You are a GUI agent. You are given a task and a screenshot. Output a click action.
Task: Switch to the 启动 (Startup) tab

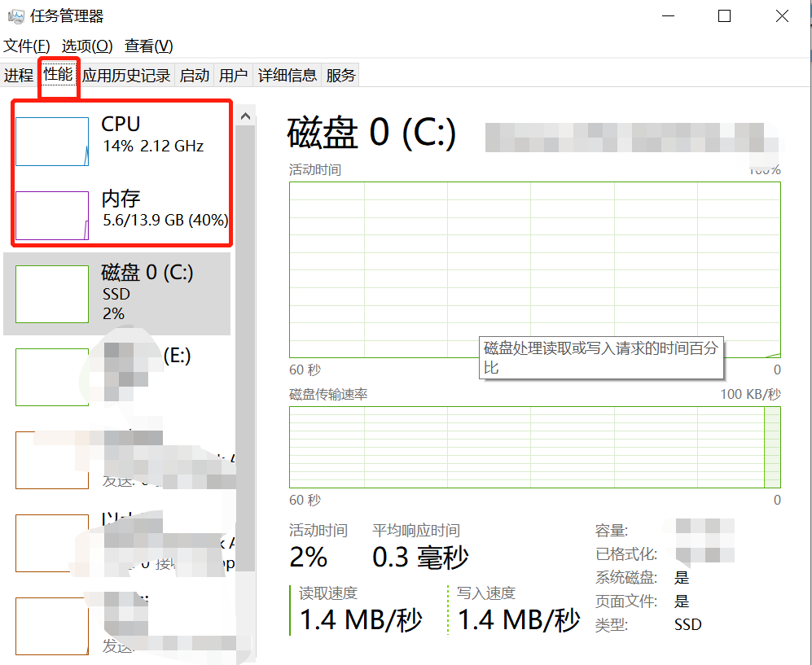[x=195, y=76]
